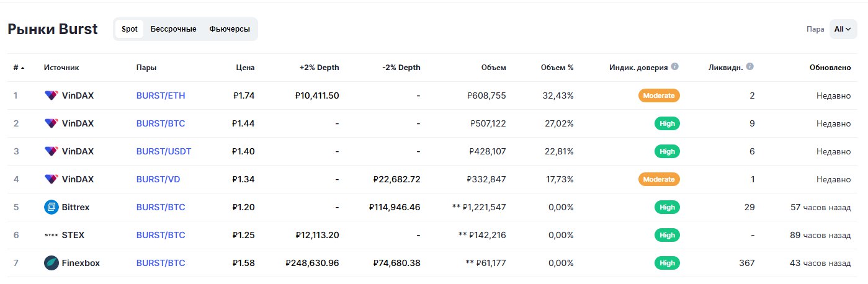Click the +2% Depth column header

tap(319, 68)
